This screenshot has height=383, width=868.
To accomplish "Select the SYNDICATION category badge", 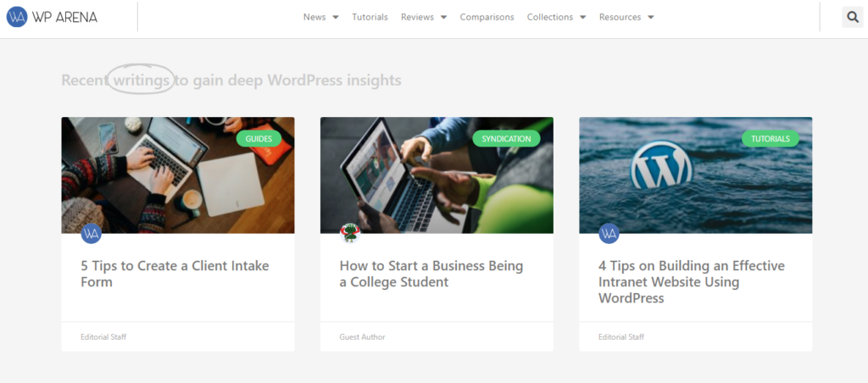I will (506, 138).
